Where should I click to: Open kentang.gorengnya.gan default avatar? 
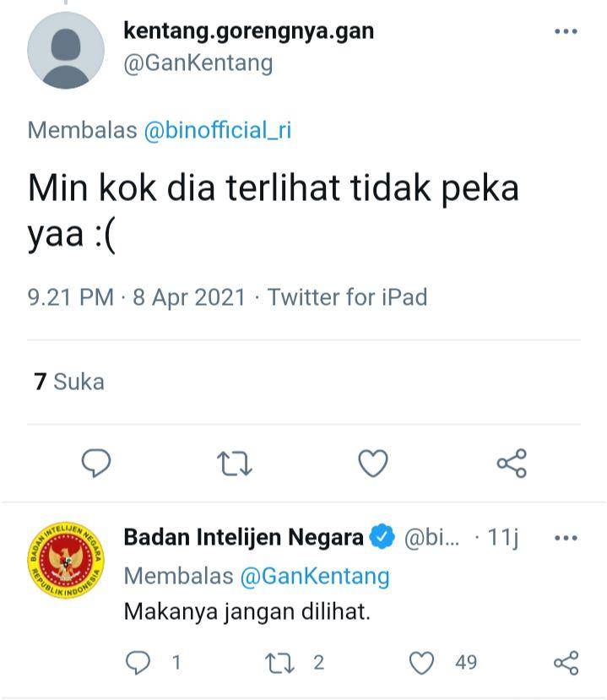tap(66, 50)
